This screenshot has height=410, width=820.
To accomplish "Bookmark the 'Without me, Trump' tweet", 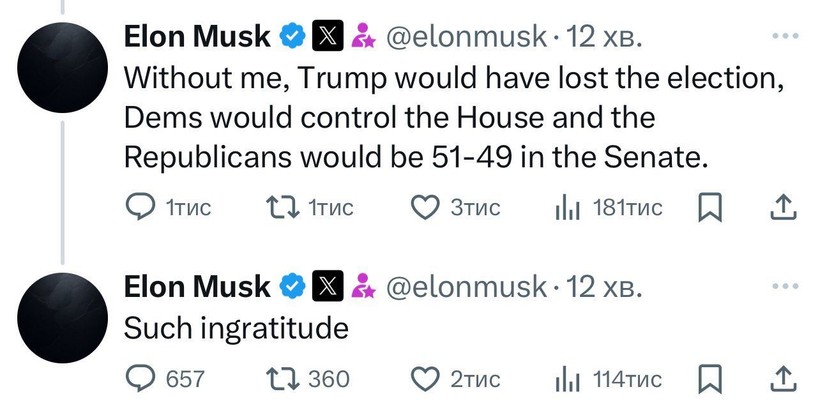I will click(x=709, y=207).
